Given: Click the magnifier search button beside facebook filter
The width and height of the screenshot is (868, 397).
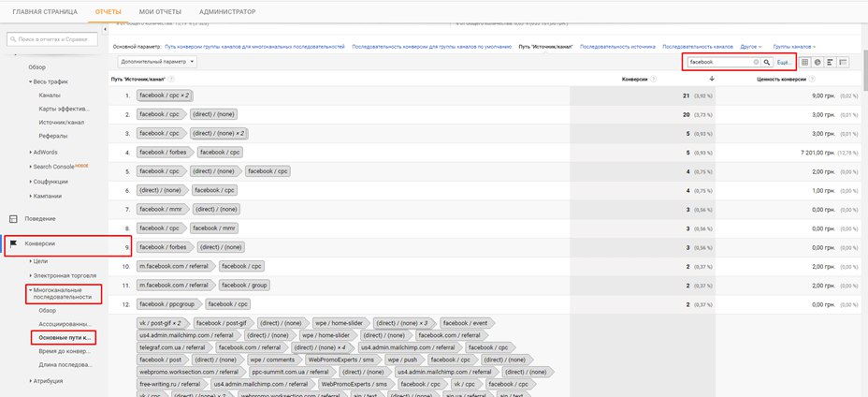Looking at the screenshot, I should tap(767, 62).
